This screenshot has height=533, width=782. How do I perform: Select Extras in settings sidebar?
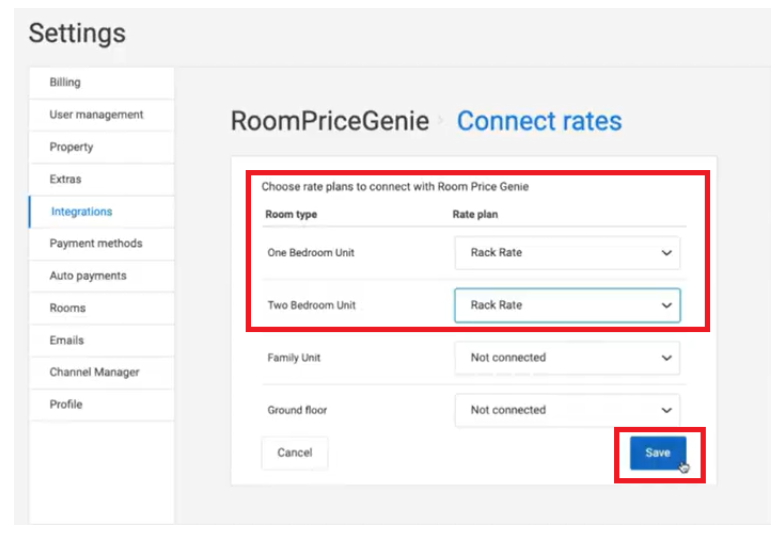click(66, 179)
